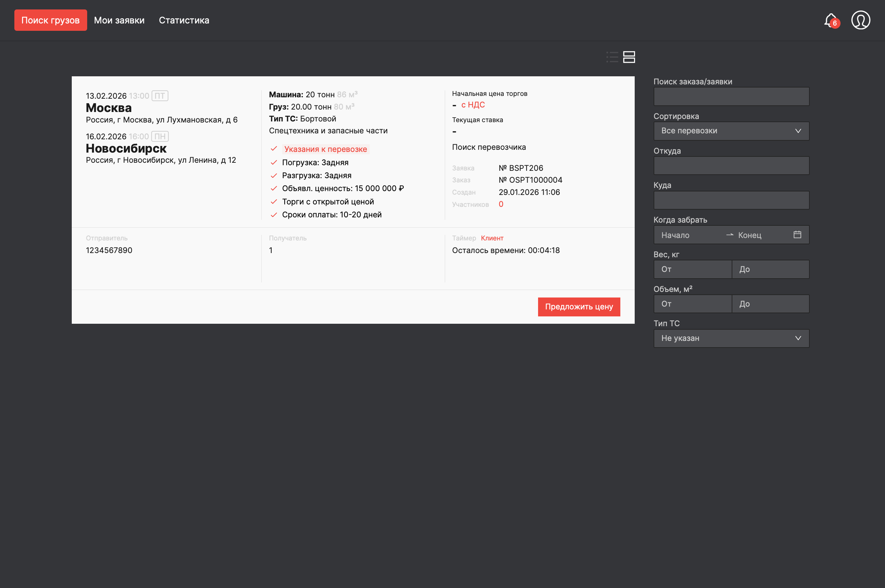Switch to list view layout
The width and height of the screenshot is (885, 588).
[x=612, y=57]
